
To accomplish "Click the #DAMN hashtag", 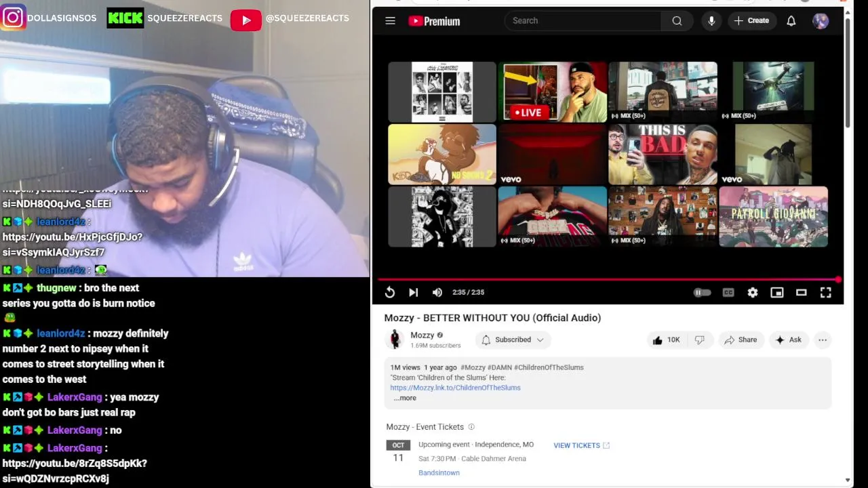I will click(x=499, y=367).
